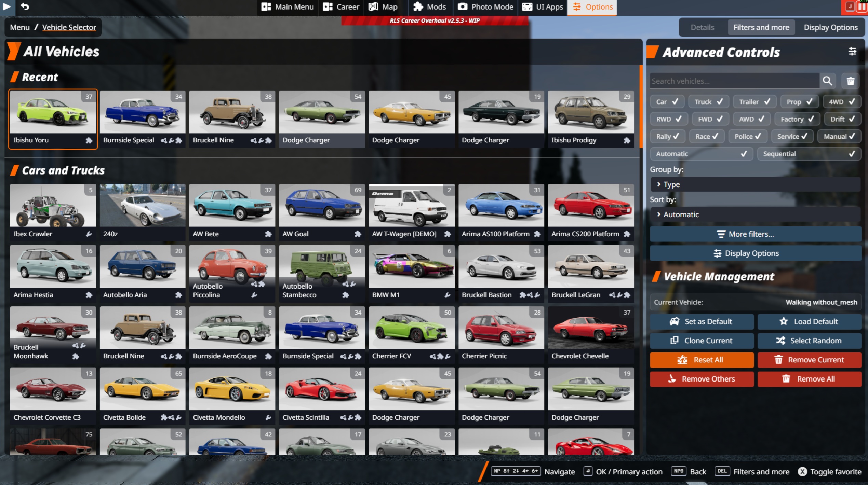
Task: Select the BMW M1 vehicle thumbnail
Action: (x=411, y=267)
